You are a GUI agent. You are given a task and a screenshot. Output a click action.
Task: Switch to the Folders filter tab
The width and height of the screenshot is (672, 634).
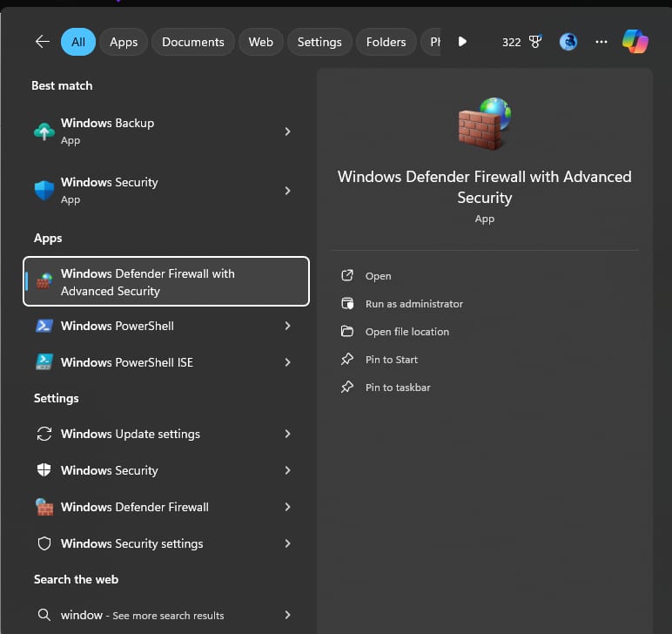[x=386, y=42]
